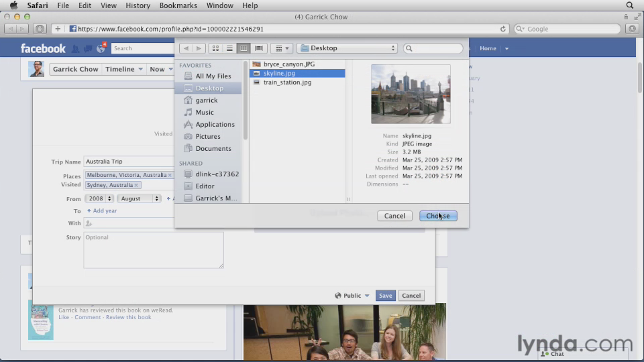Open the Edit menu
Viewport: 644px width, 362px height.
(85, 5)
